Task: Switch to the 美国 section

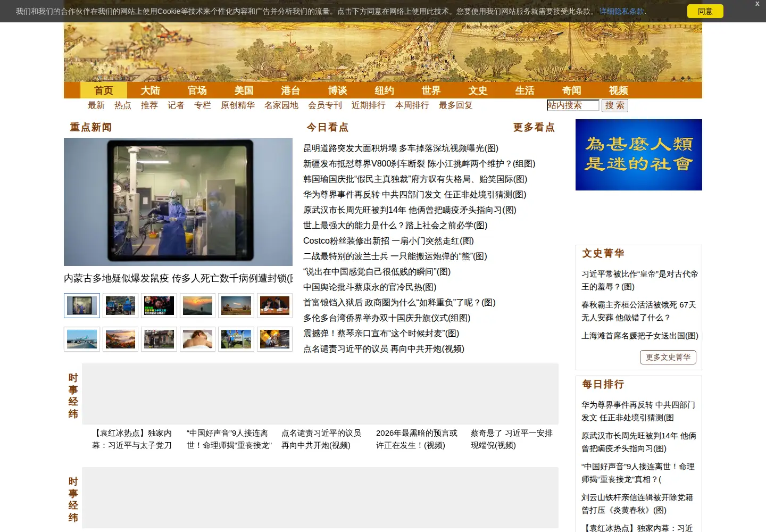Action: coord(244,90)
